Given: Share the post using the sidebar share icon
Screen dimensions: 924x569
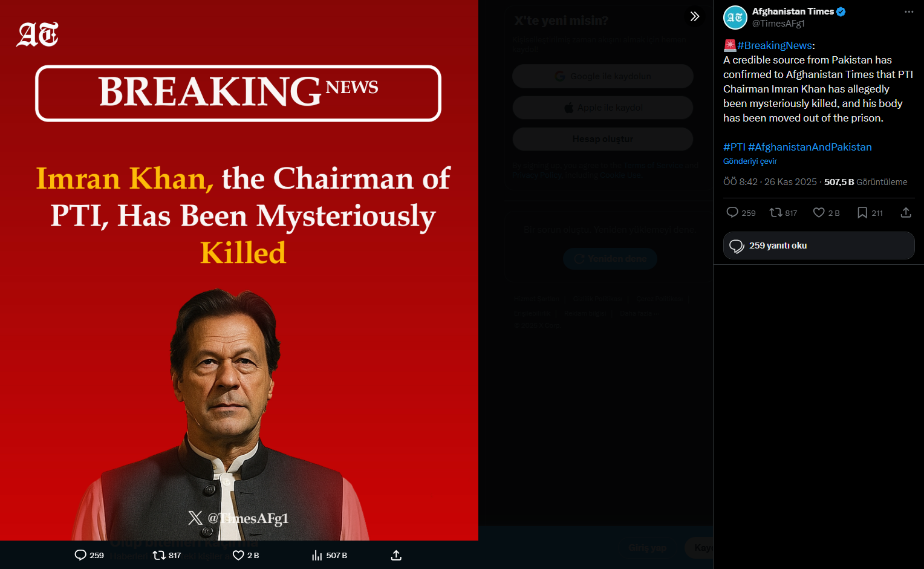Looking at the screenshot, I should click(906, 212).
